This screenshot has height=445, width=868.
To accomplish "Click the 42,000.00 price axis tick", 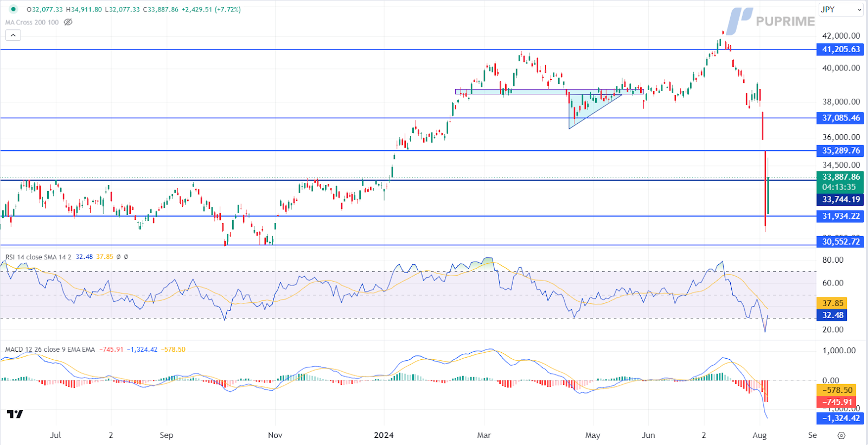I will (x=841, y=36).
